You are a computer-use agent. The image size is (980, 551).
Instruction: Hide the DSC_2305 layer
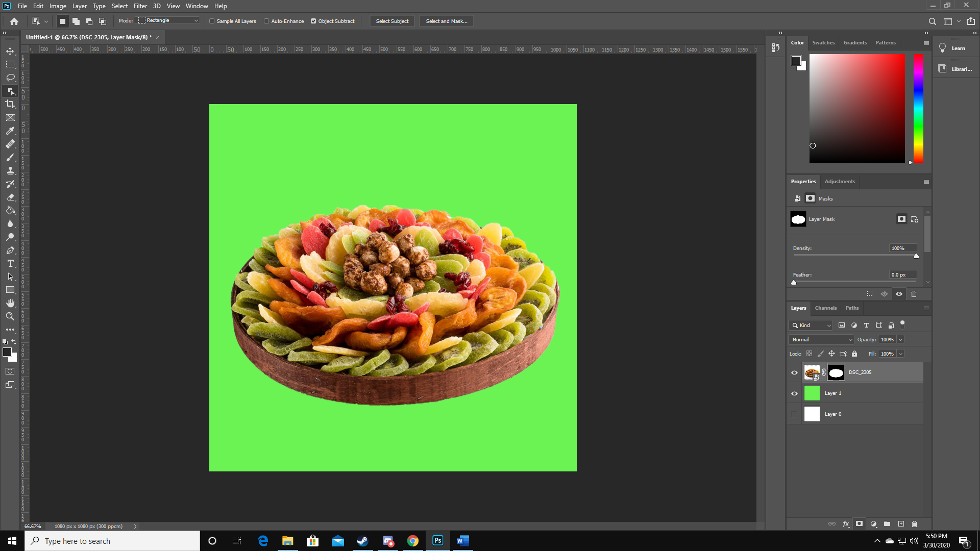pyautogui.click(x=794, y=372)
